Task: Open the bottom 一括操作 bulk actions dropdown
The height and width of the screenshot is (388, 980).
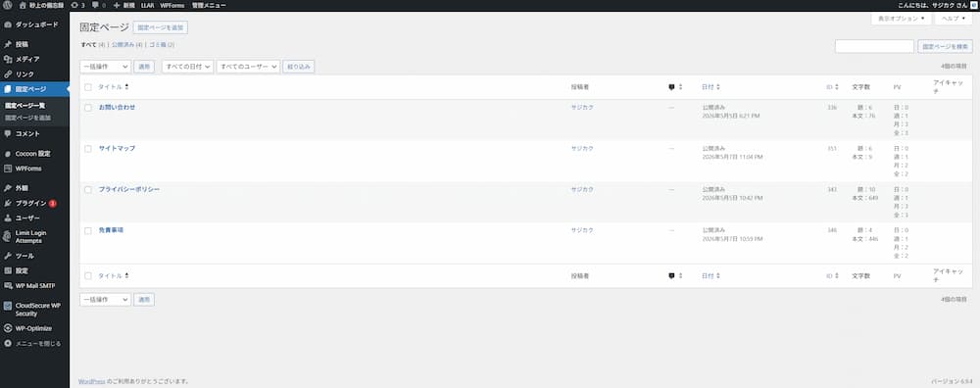Action: pos(105,300)
